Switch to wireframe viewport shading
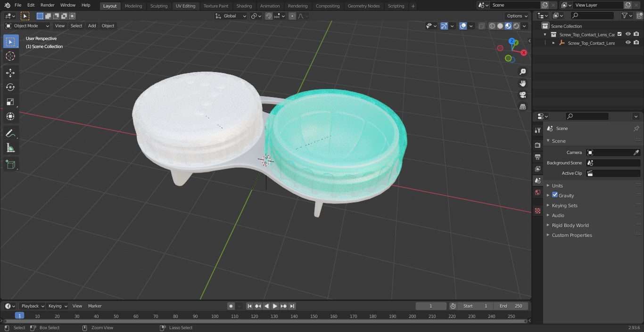644x332 pixels. [492, 26]
